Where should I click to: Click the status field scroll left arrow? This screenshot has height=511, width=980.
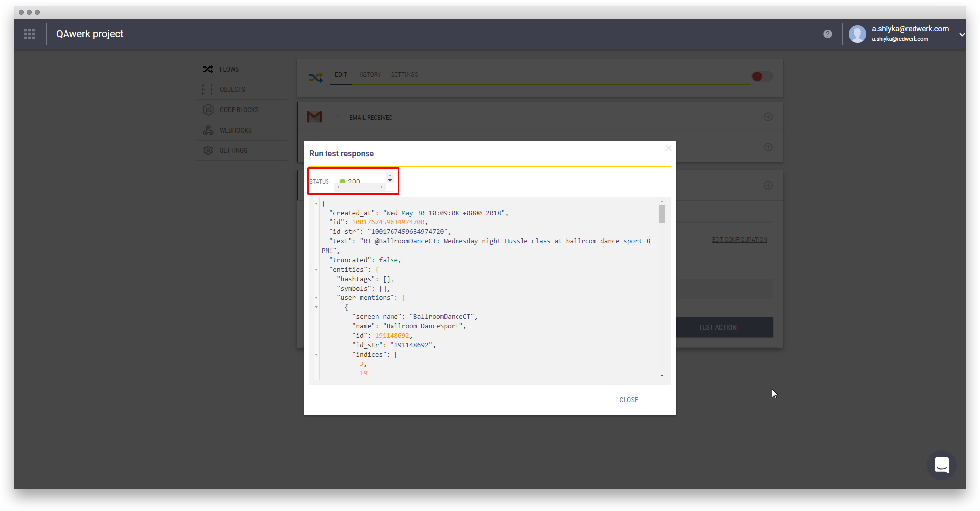pos(338,187)
